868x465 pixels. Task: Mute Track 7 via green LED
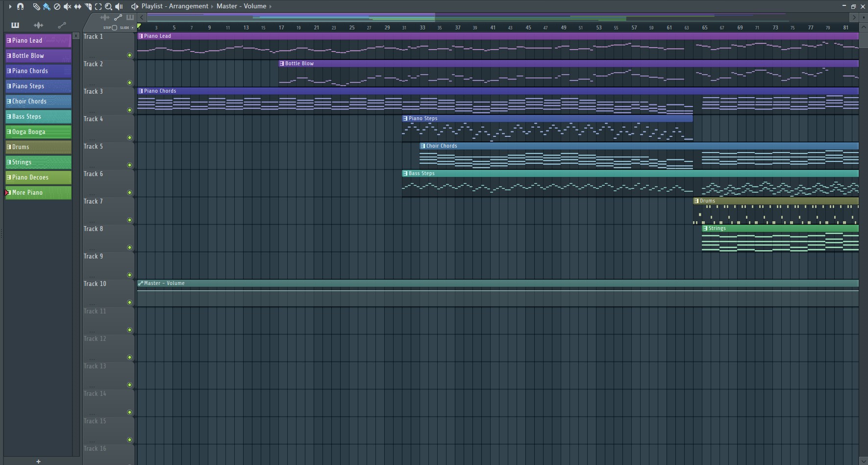coord(129,220)
